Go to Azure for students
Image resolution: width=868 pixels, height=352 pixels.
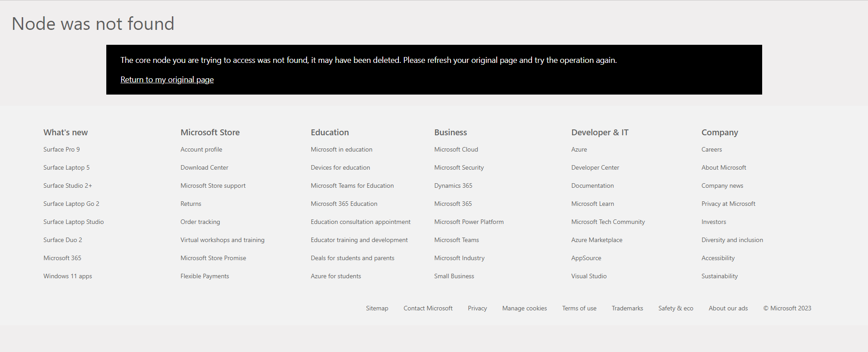[x=336, y=276]
